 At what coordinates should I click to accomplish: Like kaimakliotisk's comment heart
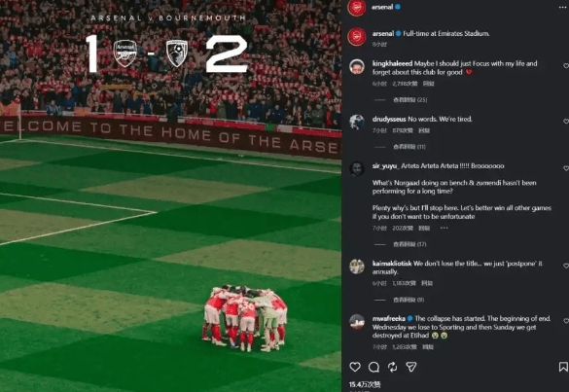(x=566, y=266)
